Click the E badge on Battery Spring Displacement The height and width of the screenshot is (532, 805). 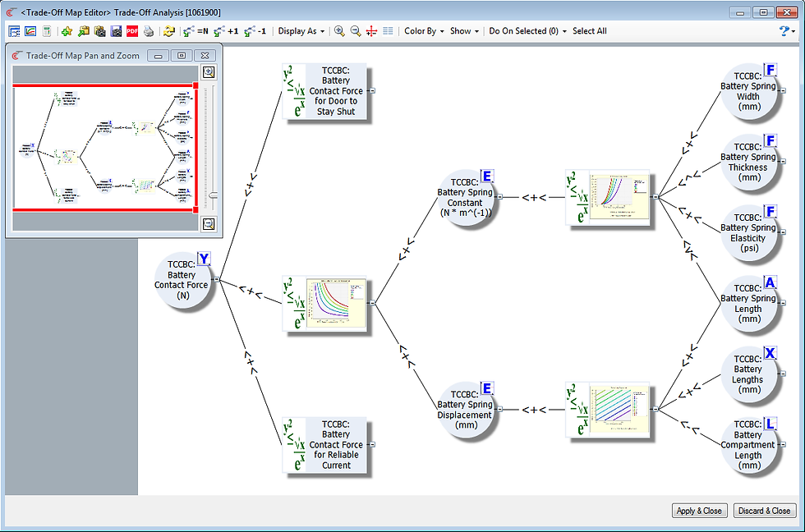(x=486, y=388)
